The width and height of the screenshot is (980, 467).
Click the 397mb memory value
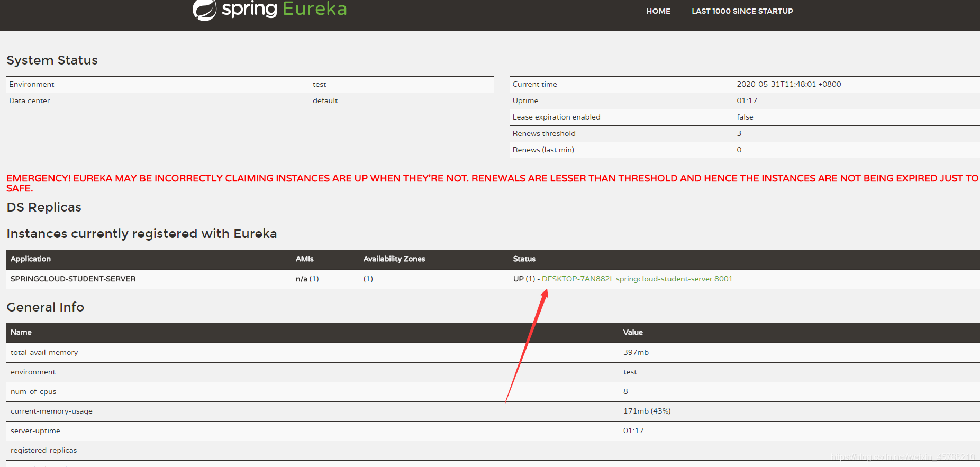636,352
